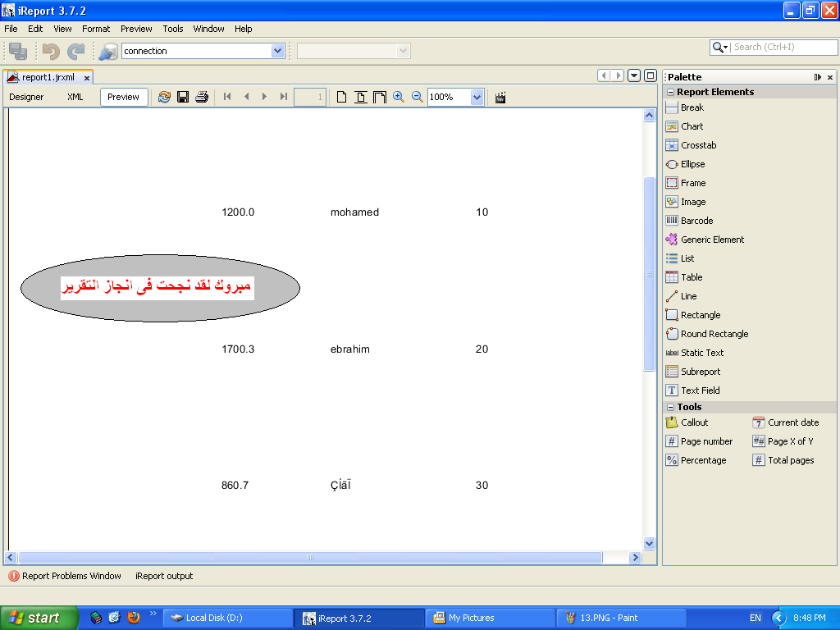Switch to the Designer view tab
Screen dimensions: 840x630
coord(26,97)
